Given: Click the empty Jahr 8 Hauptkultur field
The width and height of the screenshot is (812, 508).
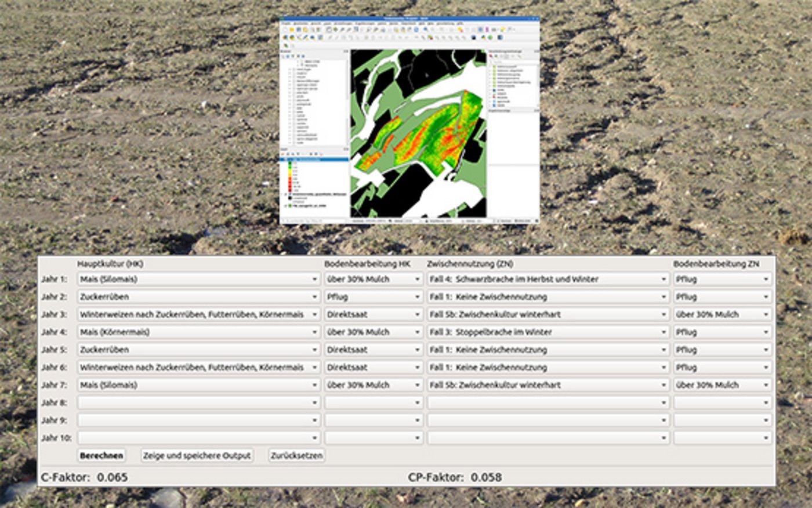Looking at the screenshot, I should [199, 402].
